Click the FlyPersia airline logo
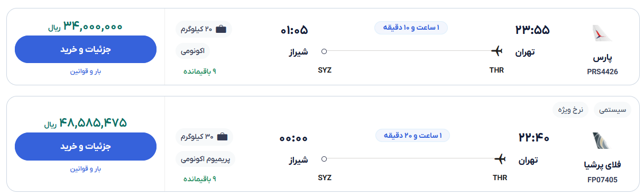The image size is (644, 195). tap(602, 141)
